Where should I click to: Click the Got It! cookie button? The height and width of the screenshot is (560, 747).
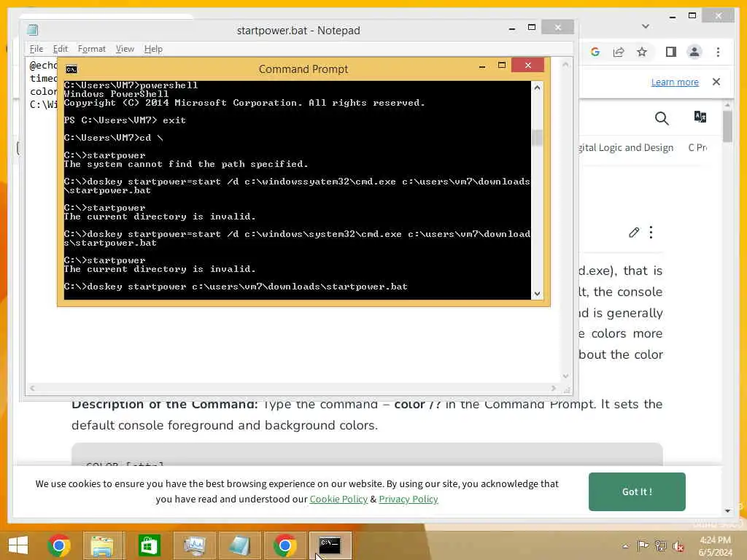tap(637, 492)
